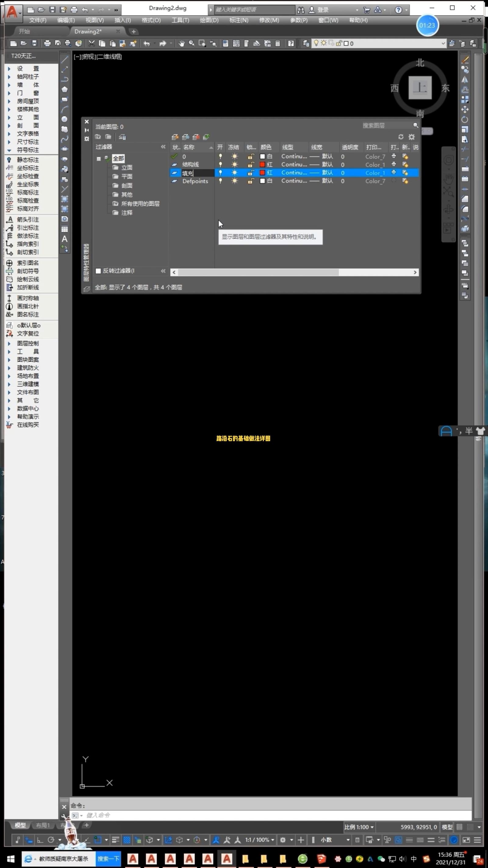Viewport: 488px width, 868px height.
Task: Freeze layer 0 using its sun icon
Action: (x=235, y=156)
